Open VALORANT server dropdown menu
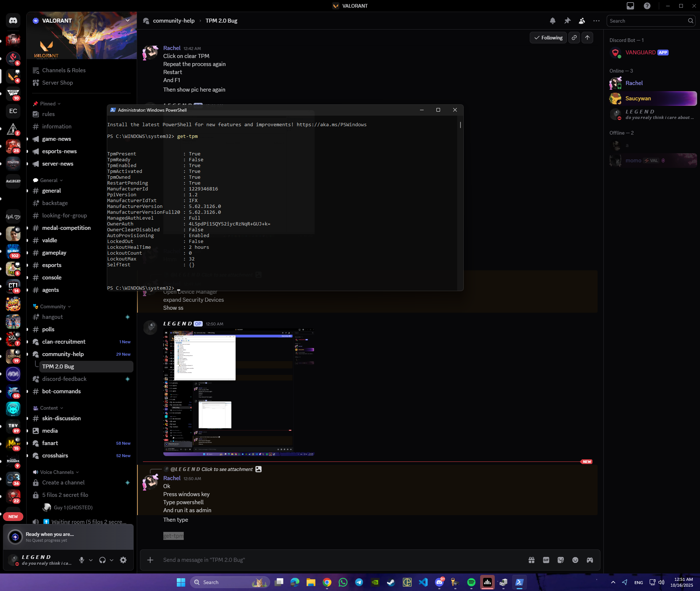This screenshot has height=591, width=700. tap(128, 20)
